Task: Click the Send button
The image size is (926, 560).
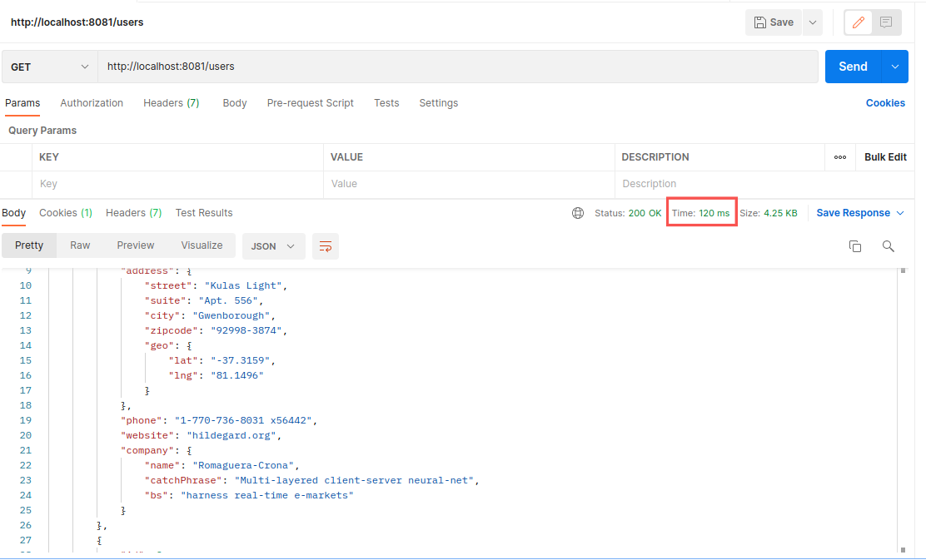Action: [853, 66]
